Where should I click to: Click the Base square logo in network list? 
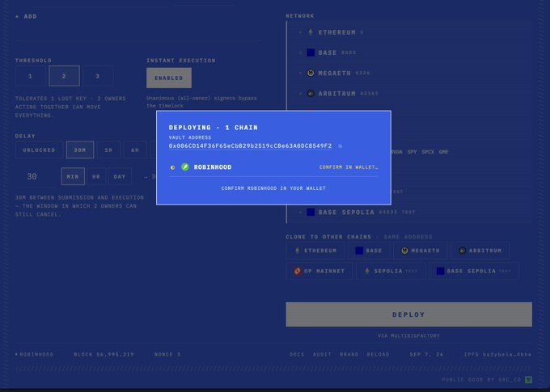tap(311, 53)
